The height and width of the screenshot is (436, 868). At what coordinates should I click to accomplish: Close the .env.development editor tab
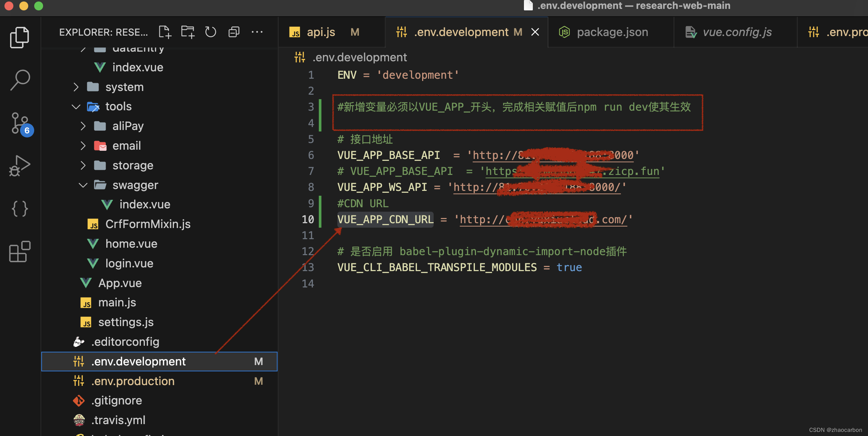(x=535, y=32)
